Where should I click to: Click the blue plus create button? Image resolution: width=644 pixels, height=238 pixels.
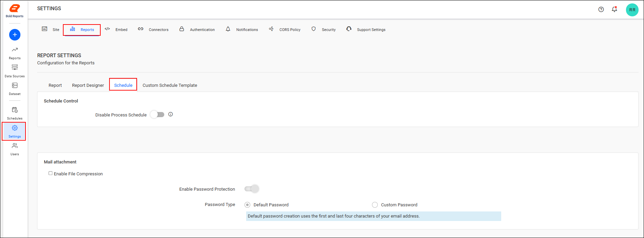[x=15, y=35]
